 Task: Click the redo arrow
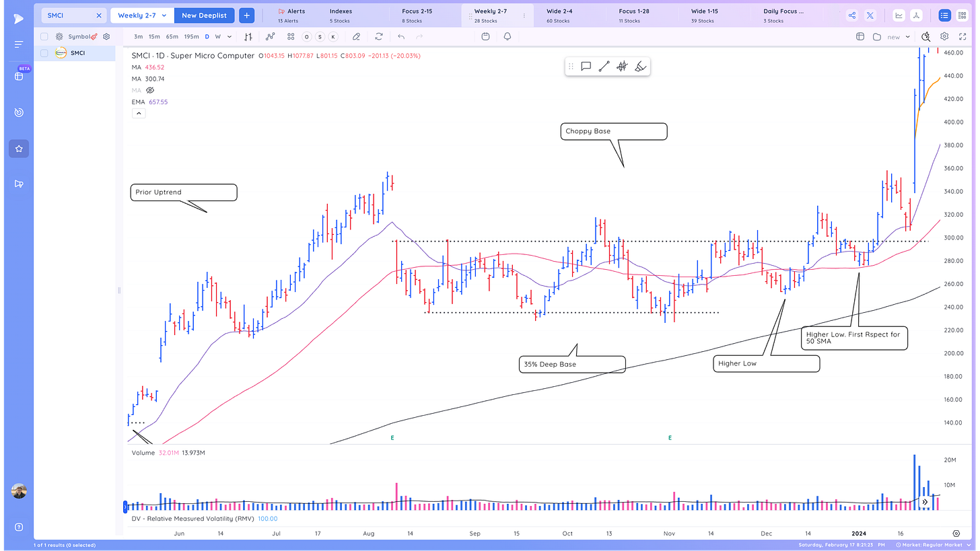pos(419,37)
